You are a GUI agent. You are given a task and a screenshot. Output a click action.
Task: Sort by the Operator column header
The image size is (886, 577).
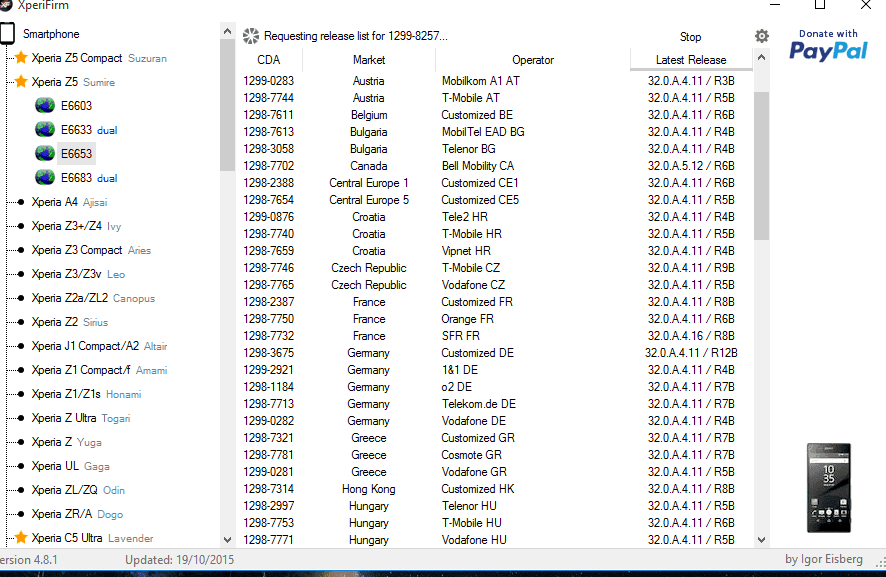point(533,60)
